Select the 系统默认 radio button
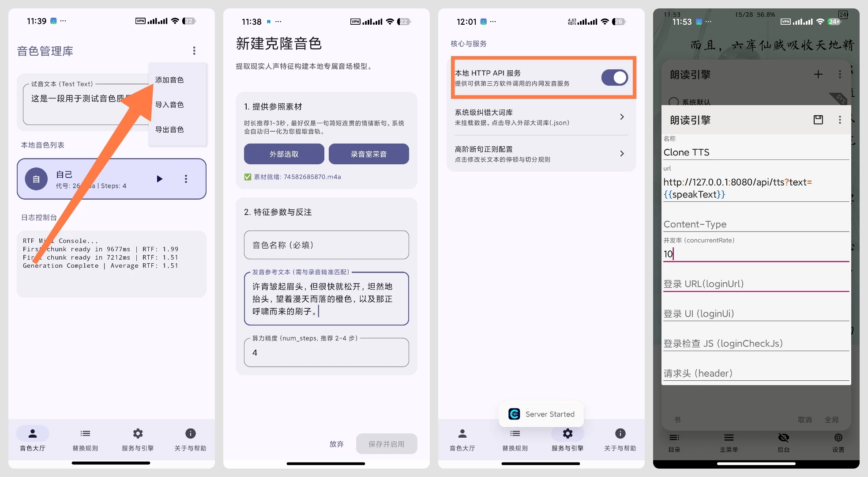 [673, 102]
